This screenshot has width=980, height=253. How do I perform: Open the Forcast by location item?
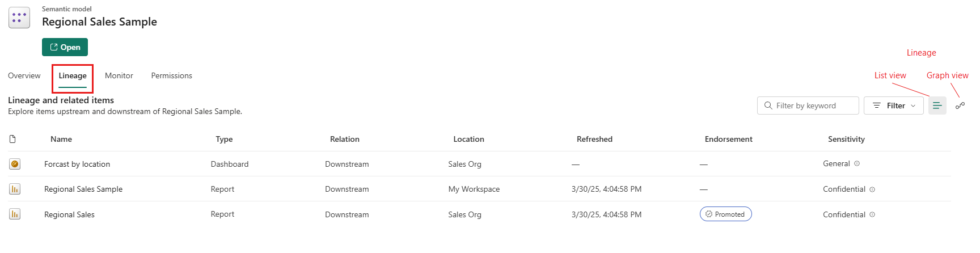click(77, 164)
